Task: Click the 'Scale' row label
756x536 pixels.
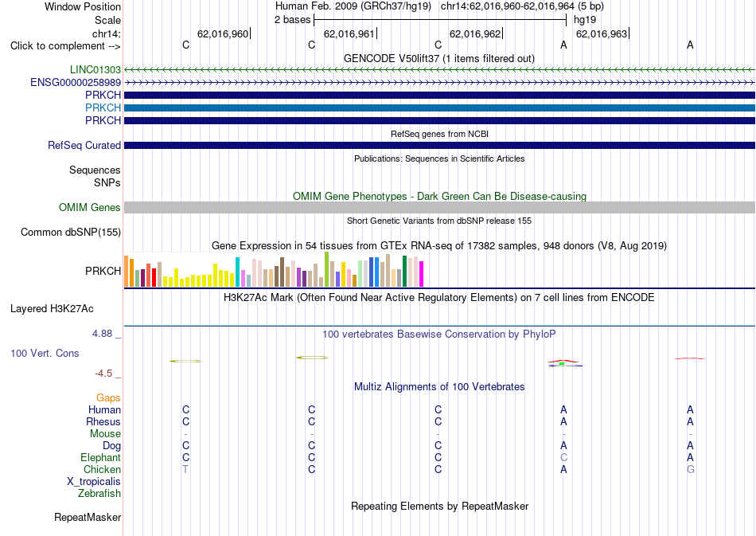Action: point(107,20)
